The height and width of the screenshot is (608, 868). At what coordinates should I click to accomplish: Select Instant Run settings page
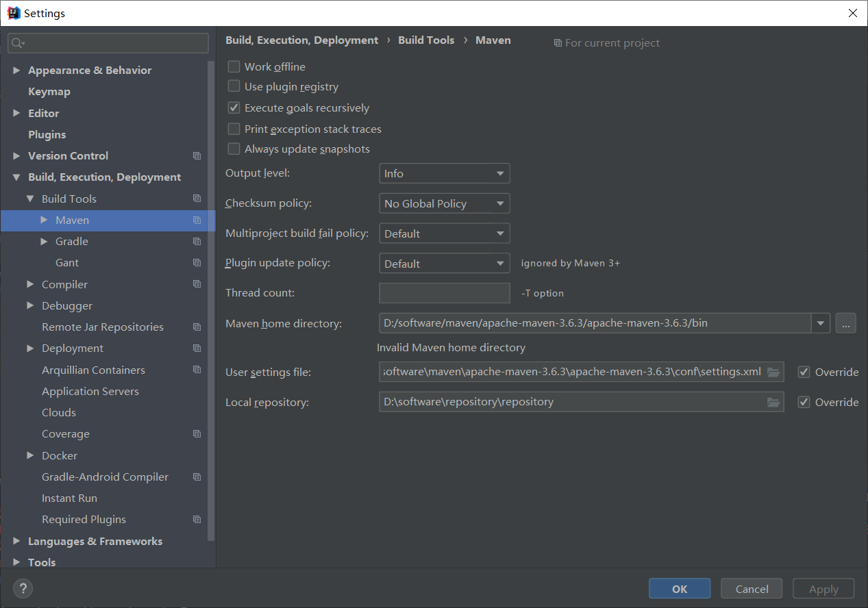(69, 498)
